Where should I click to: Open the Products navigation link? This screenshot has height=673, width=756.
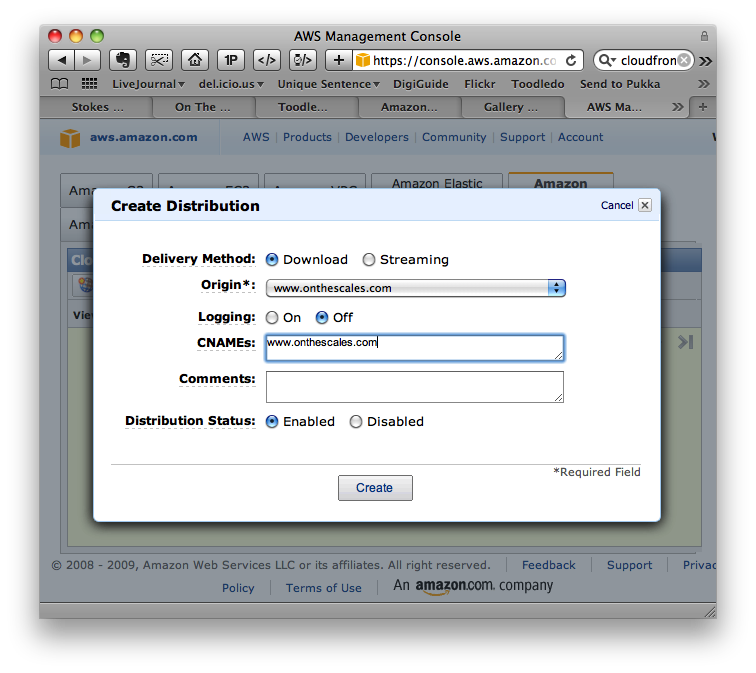(307, 137)
